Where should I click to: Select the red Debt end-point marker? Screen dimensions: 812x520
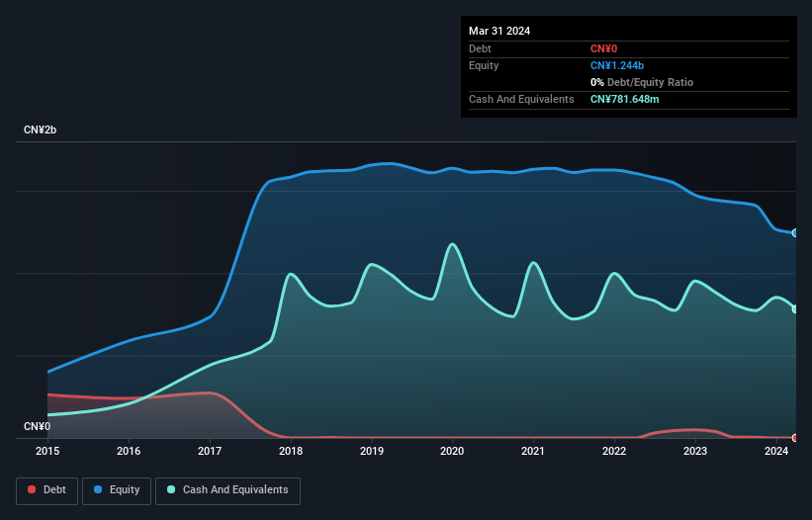pyautogui.click(x=795, y=438)
